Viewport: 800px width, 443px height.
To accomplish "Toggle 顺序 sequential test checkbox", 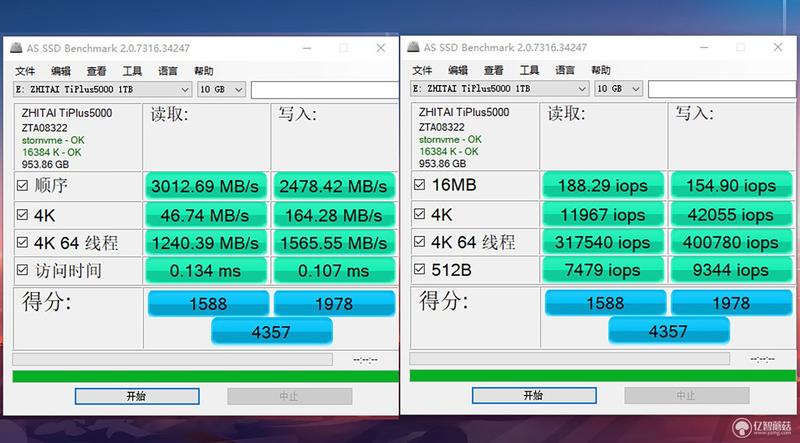I will tap(22, 185).
